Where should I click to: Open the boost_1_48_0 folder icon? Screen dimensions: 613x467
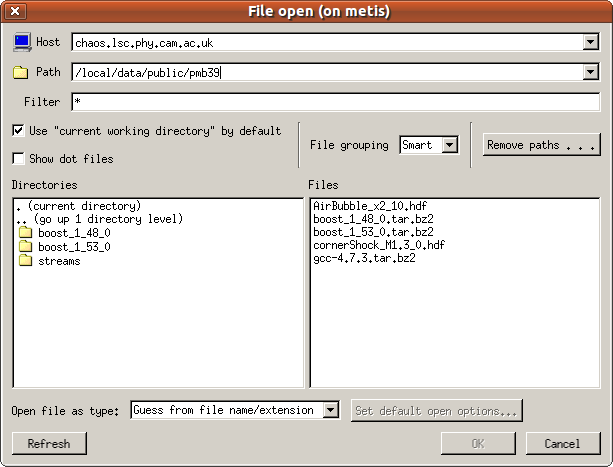coord(26,233)
